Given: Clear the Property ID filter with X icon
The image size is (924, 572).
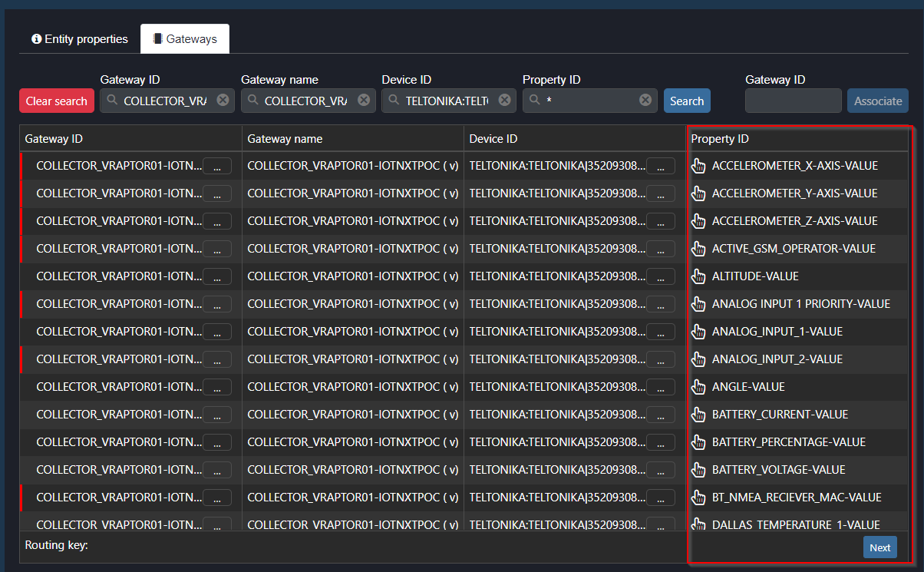Looking at the screenshot, I should (x=645, y=101).
